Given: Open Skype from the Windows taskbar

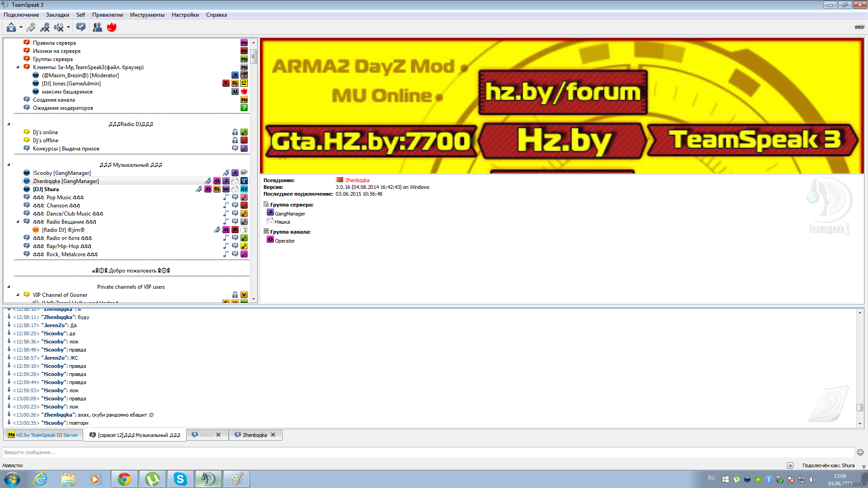Looking at the screenshot, I should (180, 479).
